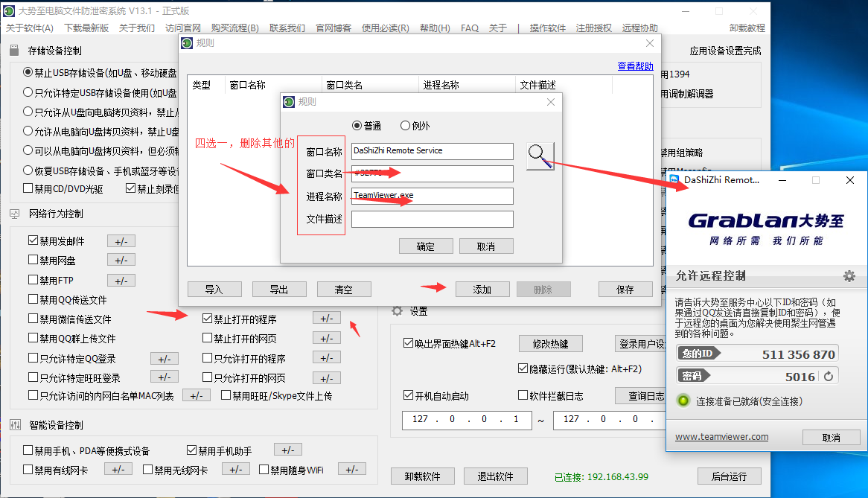Click +/- button next to 禁用随身WiFi
Viewport: 868px width, 498px height.
click(x=352, y=469)
